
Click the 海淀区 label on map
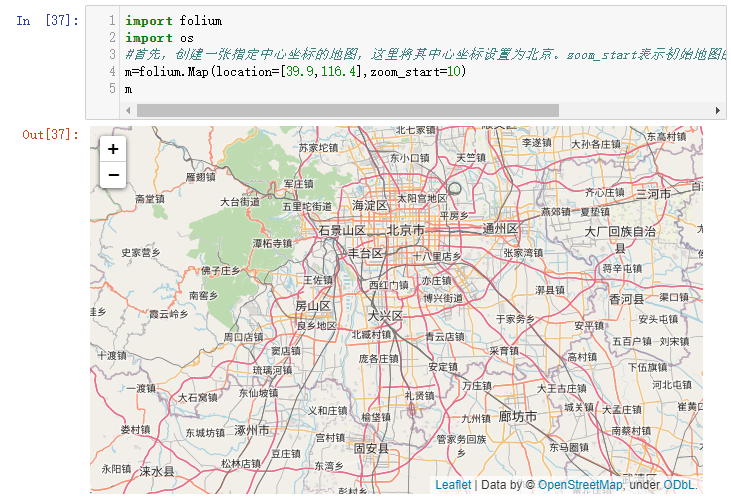369,205
